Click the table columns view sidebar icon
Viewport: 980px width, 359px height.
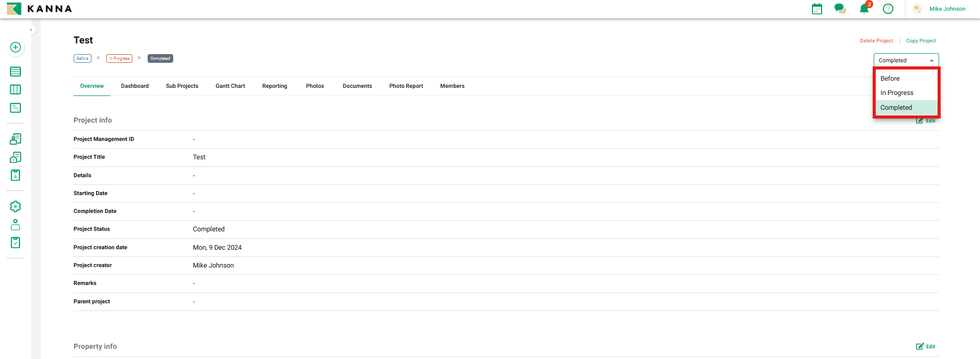click(x=15, y=90)
